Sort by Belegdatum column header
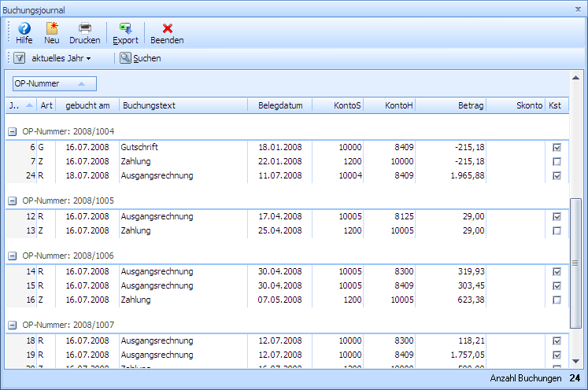Viewport: 588px width, 390px height. point(280,105)
